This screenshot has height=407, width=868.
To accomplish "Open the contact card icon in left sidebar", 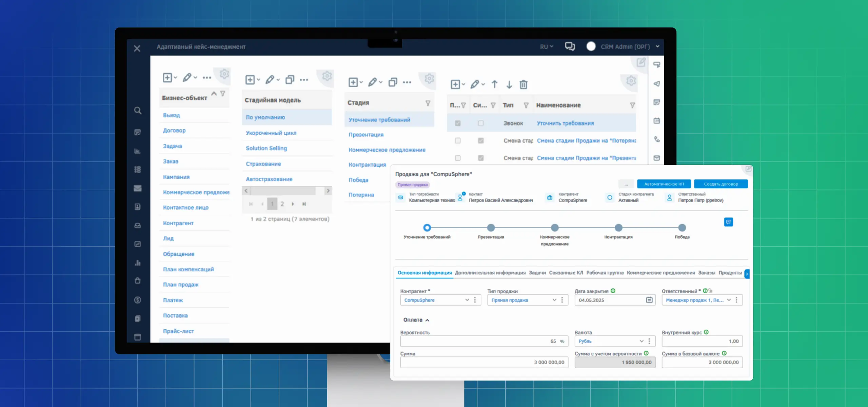I will coord(138,207).
